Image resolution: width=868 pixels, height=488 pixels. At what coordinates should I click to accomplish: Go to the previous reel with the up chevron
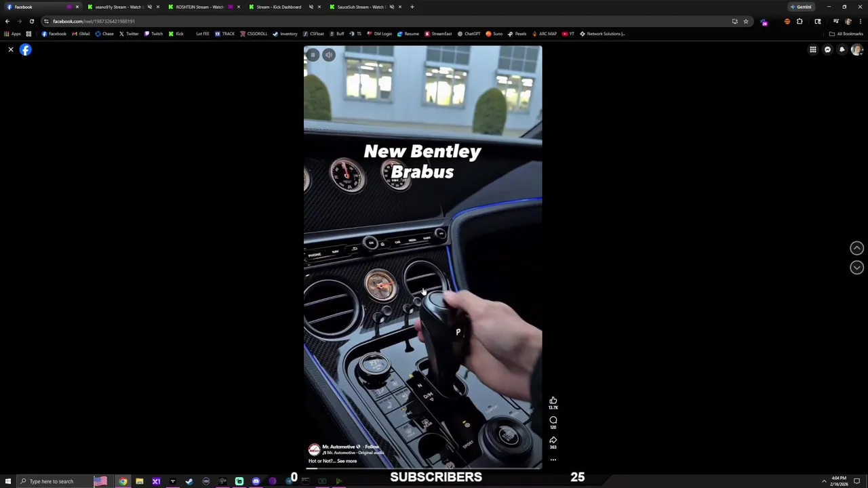click(856, 248)
